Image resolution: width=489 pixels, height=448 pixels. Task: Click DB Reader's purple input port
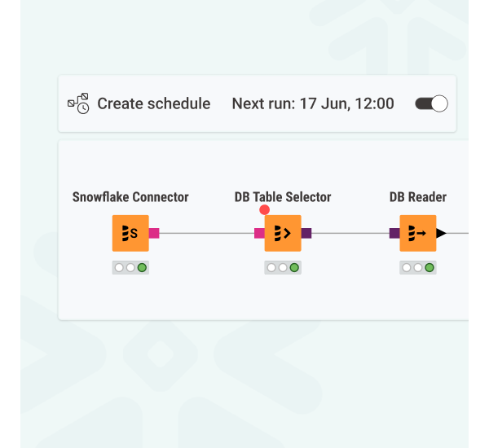pyautogui.click(x=394, y=233)
